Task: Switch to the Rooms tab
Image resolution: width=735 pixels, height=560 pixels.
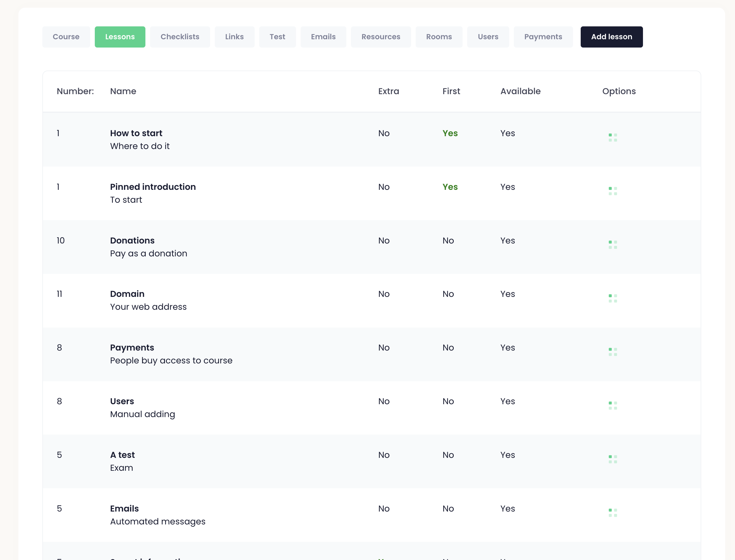Action: coord(439,37)
